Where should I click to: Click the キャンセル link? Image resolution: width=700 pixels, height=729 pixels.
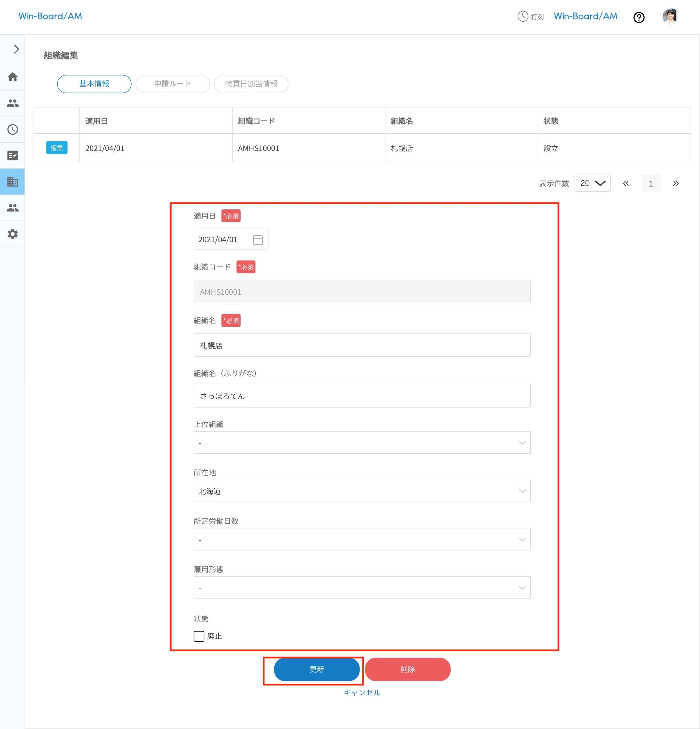pos(362,693)
